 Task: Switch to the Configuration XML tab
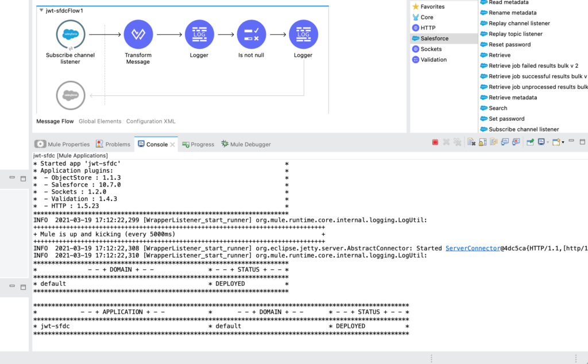click(x=150, y=121)
